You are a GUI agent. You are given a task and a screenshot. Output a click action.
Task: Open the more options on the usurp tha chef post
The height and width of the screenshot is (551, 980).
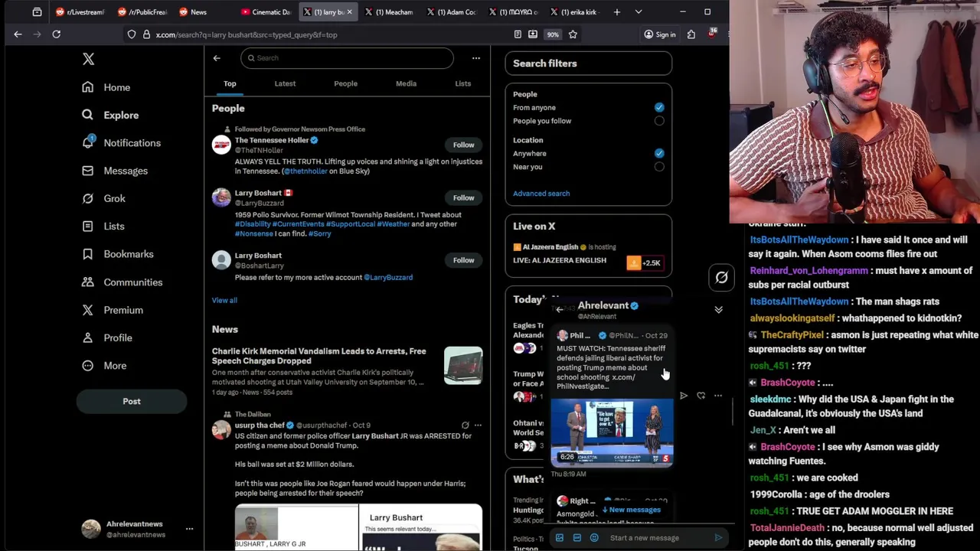[478, 425]
